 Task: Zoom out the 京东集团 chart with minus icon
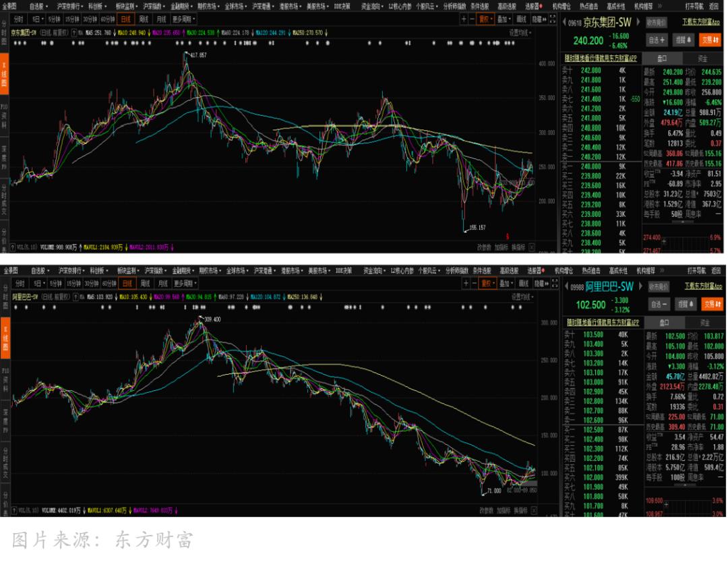coord(472,20)
